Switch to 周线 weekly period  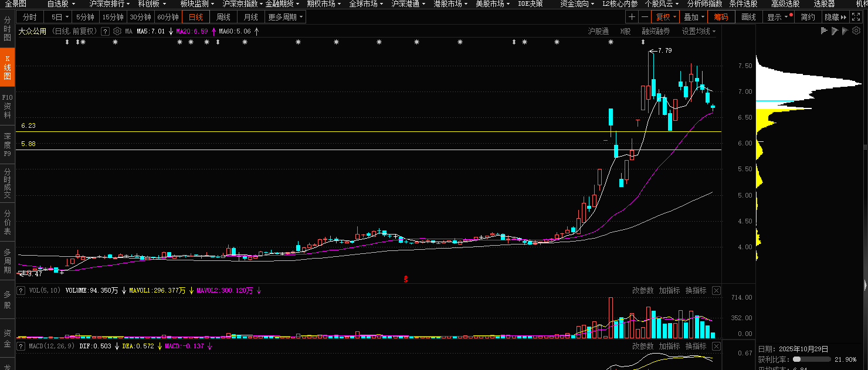click(223, 17)
